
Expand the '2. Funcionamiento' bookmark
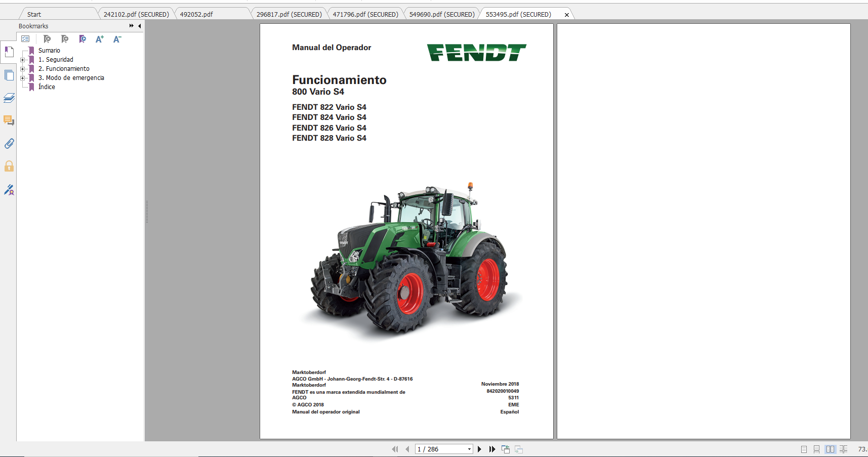(22, 69)
